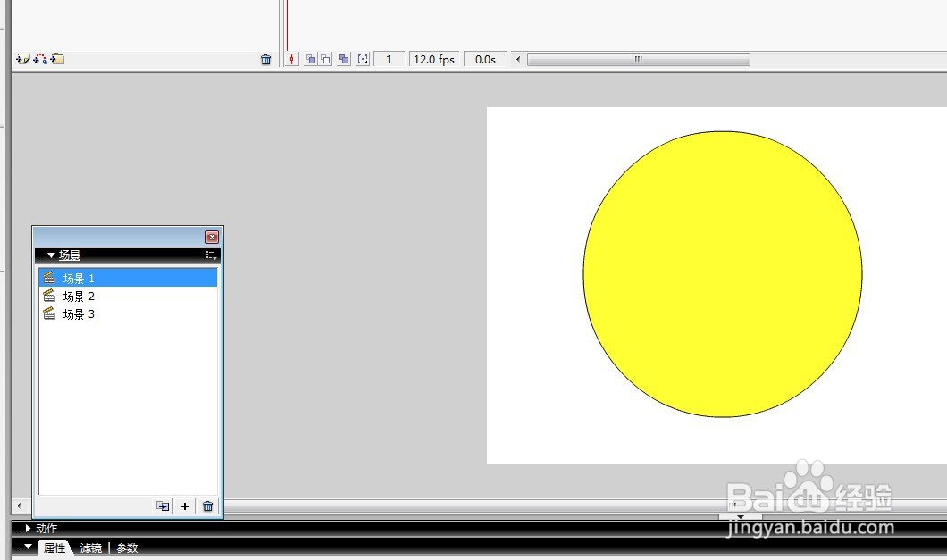This screenshot has width=947, height=560.
Task: Switch to the 参数 tab
Action: tap(127, 547)
